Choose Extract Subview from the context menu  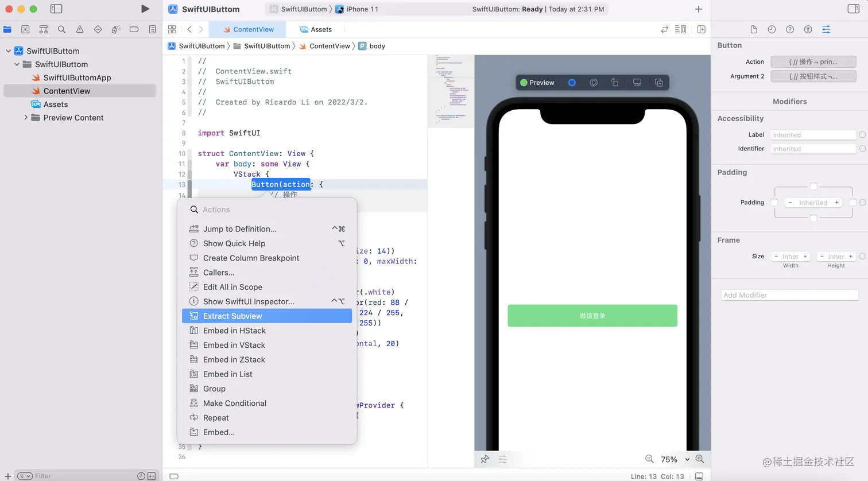click(x=232, y=316)
